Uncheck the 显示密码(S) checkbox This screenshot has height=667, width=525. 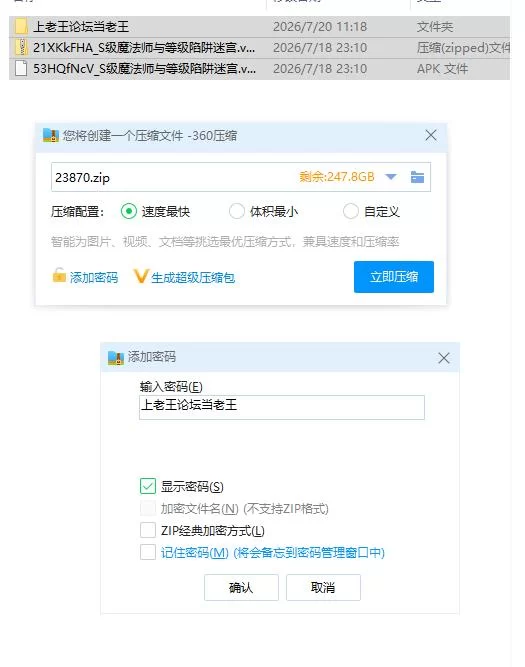(x=148, y=486)
